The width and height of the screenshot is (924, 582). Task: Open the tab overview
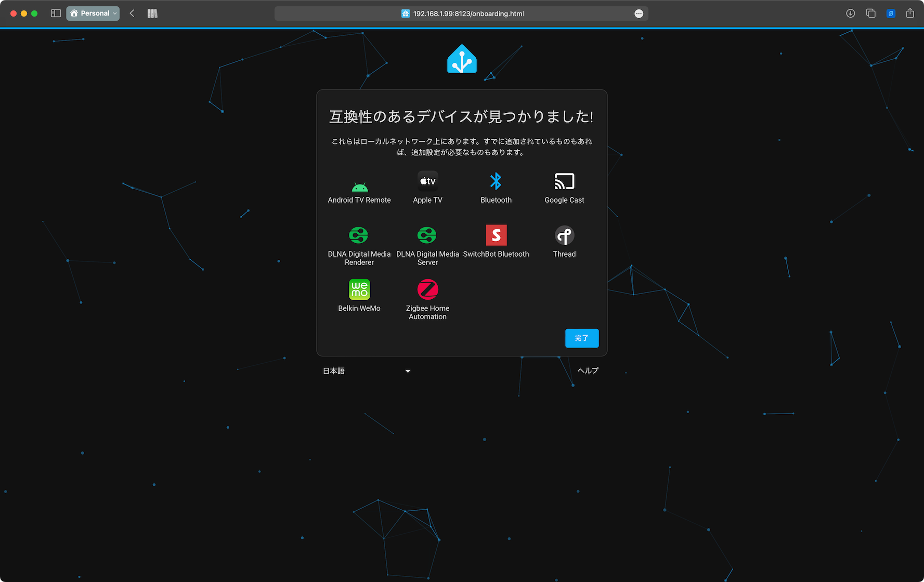[871, 14]
